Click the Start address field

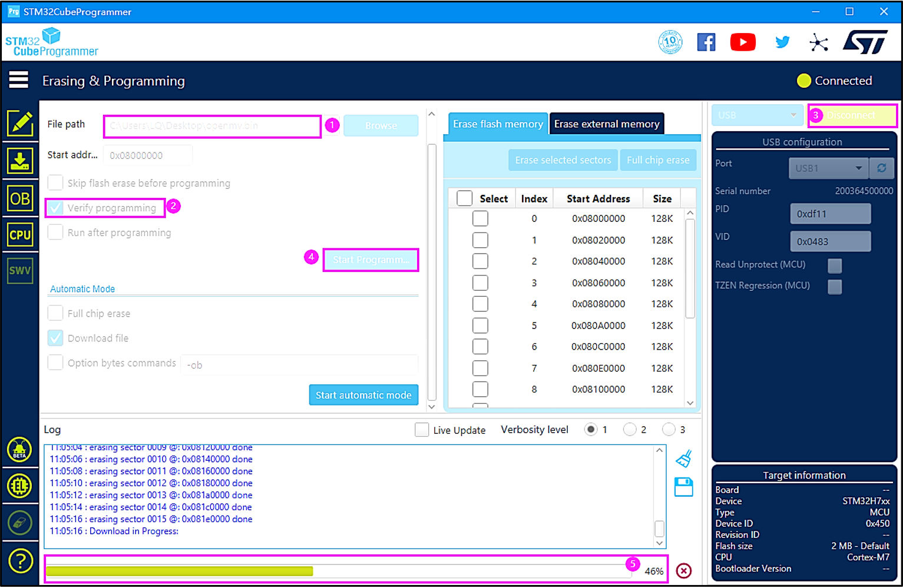pos(148,155)
